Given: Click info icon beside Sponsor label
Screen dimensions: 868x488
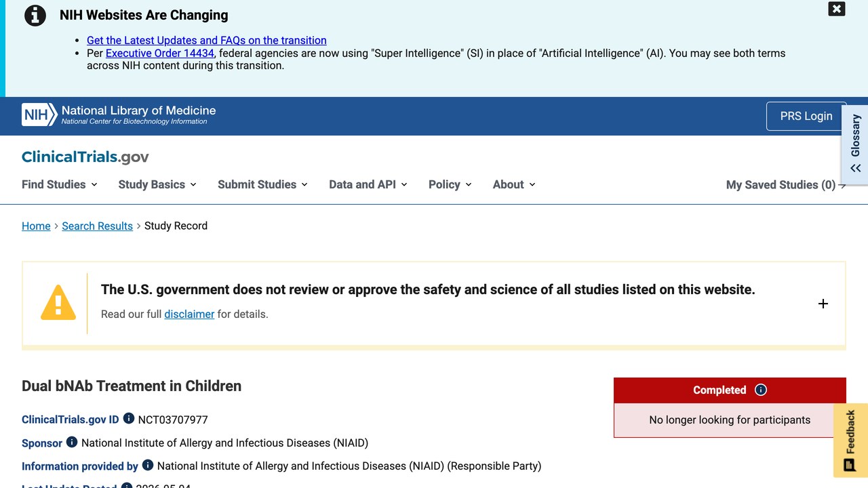Looking at the screenshot, I should pos(72,442).
